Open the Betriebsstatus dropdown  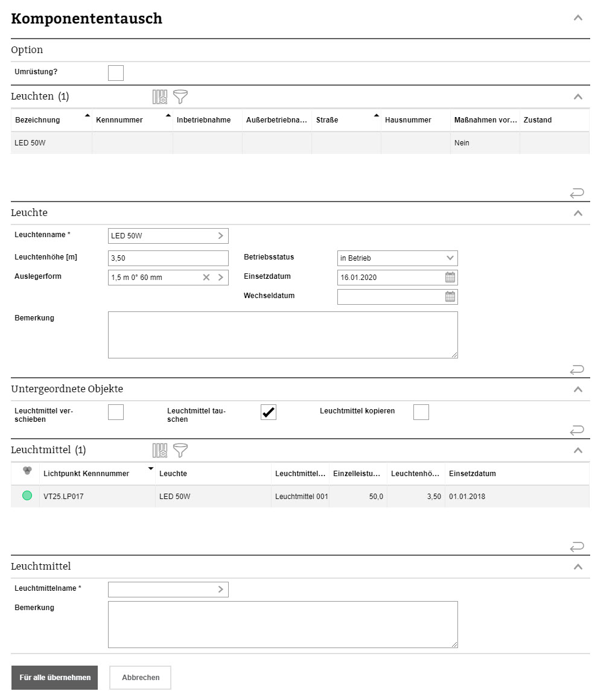397,258
